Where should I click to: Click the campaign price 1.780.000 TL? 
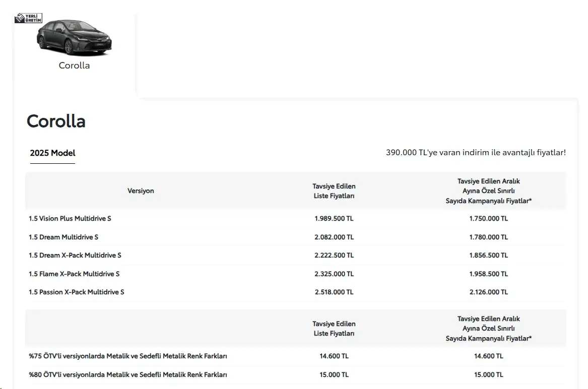[489, 237]
